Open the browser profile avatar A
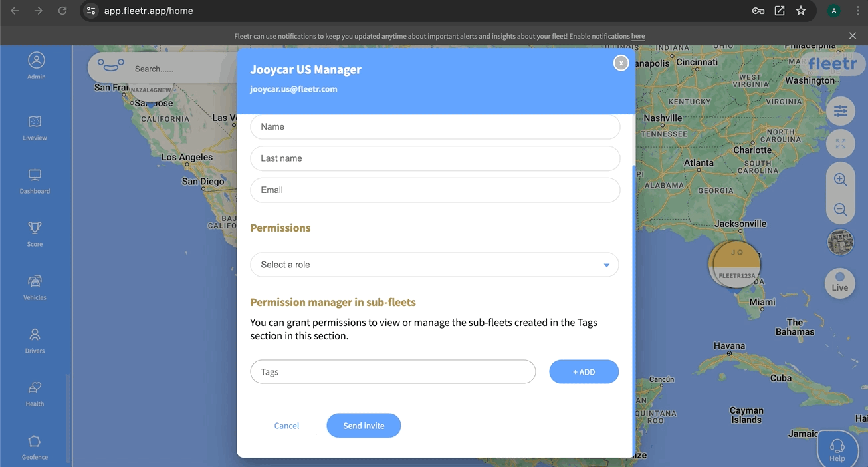This screenshot has width=868, height=467. (833, 11)
